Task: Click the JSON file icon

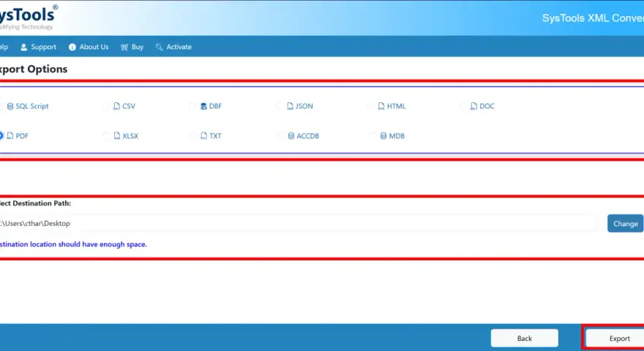Action: click(291, 106)
